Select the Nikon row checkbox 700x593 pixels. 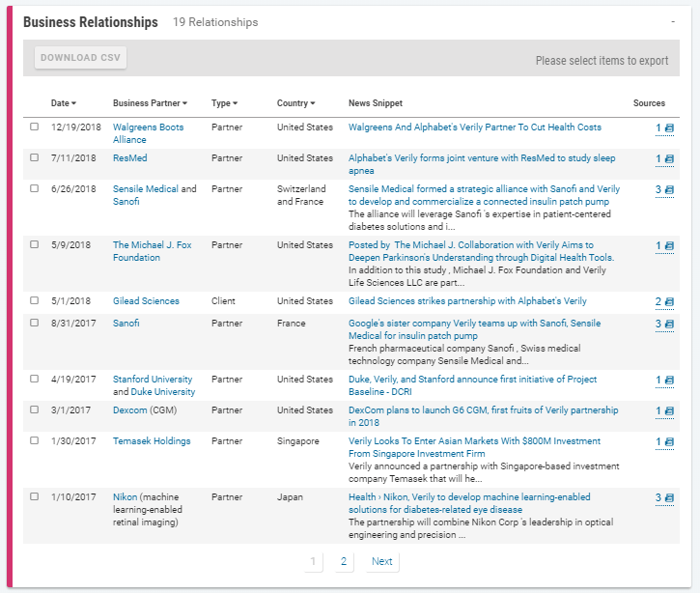(35, 496)
